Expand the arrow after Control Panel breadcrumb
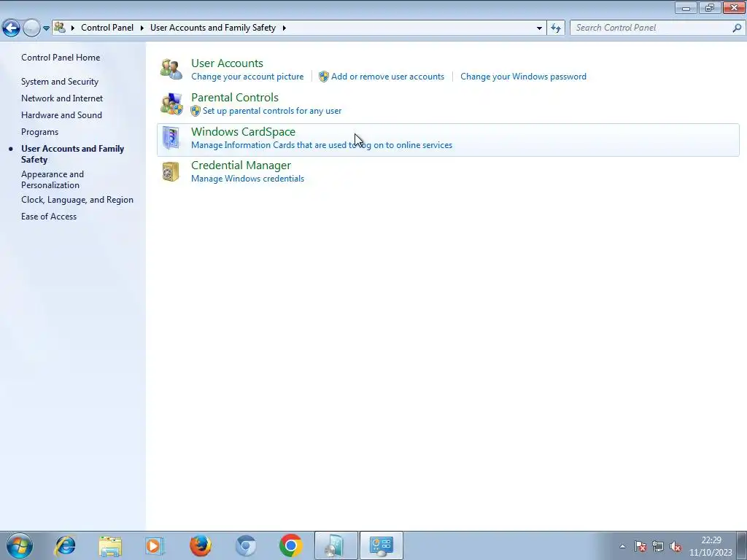The image size is (747, 560). click(x=142, y=28)
